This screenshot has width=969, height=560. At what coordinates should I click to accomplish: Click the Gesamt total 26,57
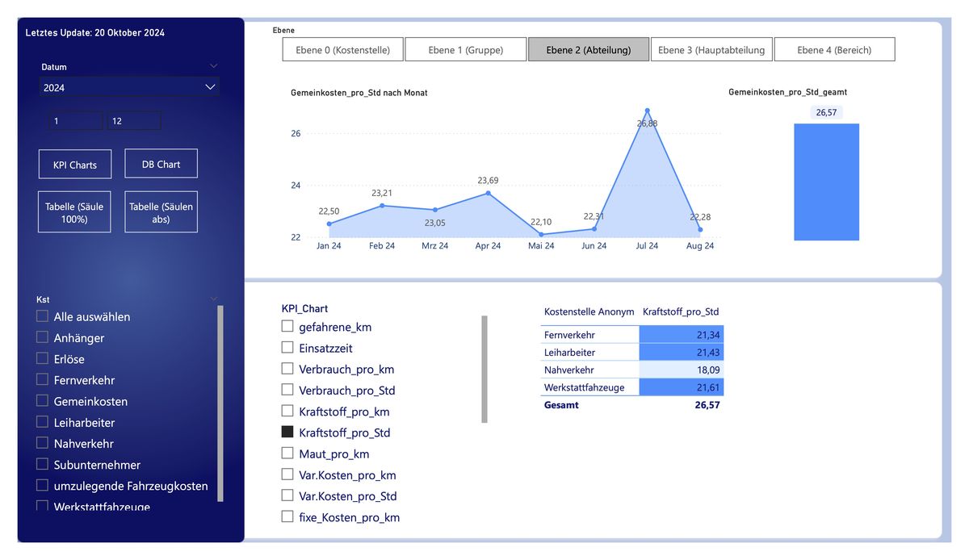tap(707, 405)
